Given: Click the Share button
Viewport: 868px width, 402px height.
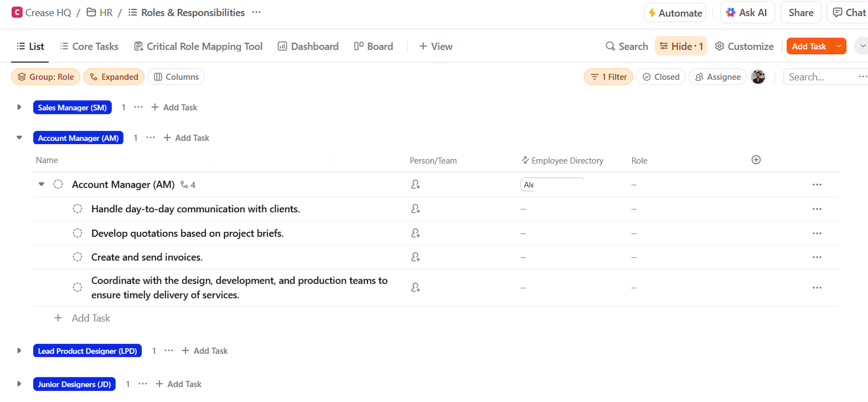Looking at the screenshot, I should tap(801, 13).
